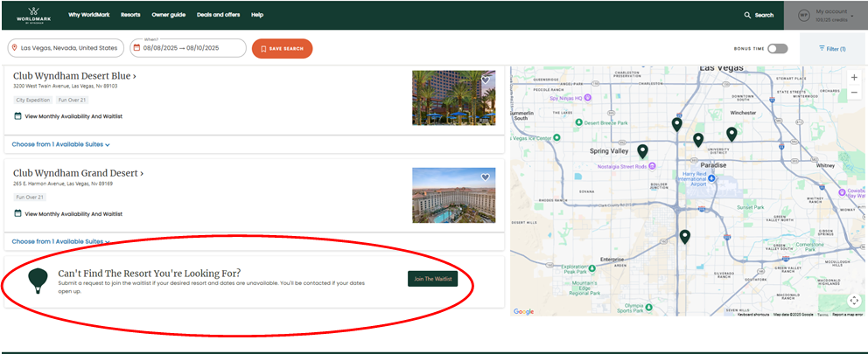
Task: Click the Save Search button
Action: point(282,48)
